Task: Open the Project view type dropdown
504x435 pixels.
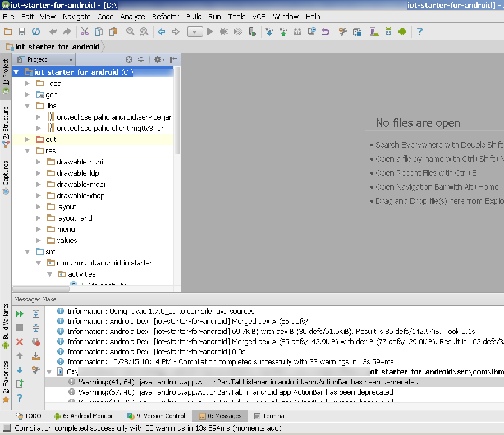Action: click(x=45, y=59)
